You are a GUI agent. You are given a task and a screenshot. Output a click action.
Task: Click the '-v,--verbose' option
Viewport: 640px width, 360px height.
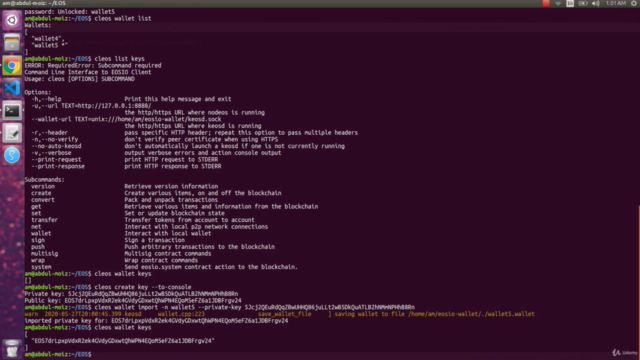[x=51, y=153]
